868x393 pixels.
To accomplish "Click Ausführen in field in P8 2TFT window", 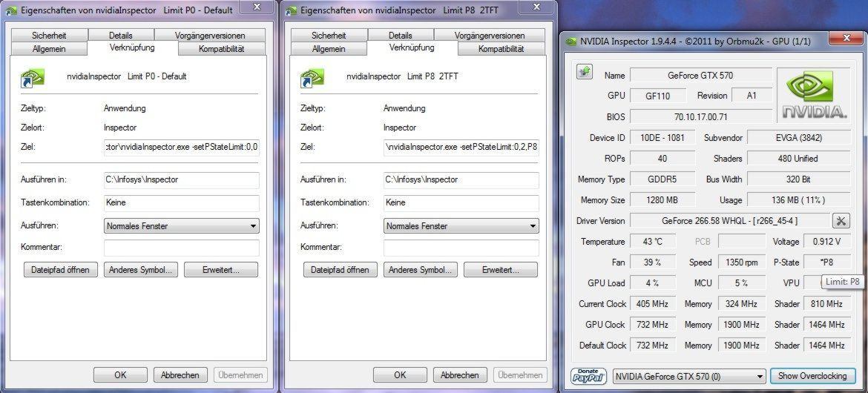I will [x=461, y=180].
